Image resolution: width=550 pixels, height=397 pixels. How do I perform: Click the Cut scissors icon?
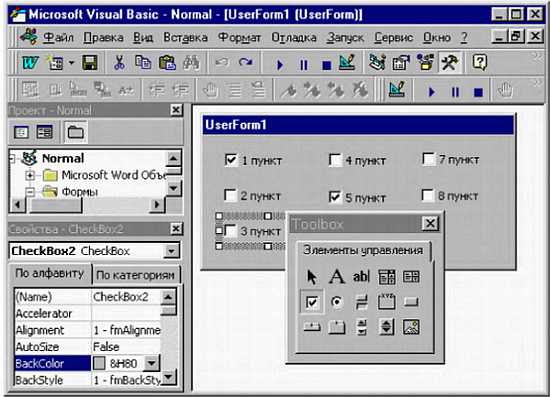(119, 63)
